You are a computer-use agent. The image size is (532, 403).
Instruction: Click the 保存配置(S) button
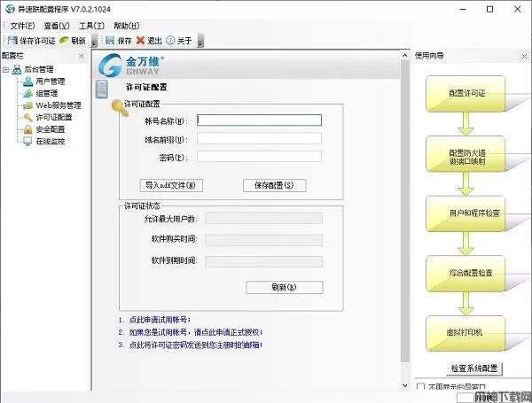pos(275,185)
